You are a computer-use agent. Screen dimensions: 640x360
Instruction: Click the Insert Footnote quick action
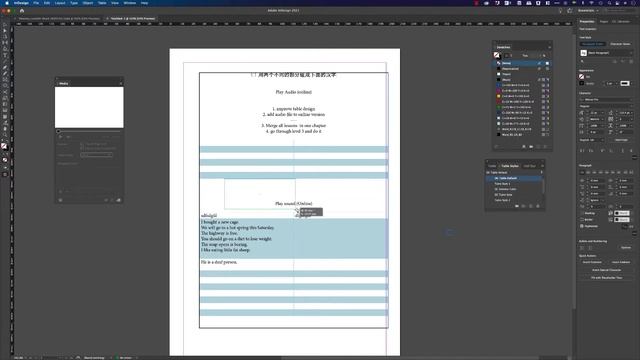pos(592,262)
